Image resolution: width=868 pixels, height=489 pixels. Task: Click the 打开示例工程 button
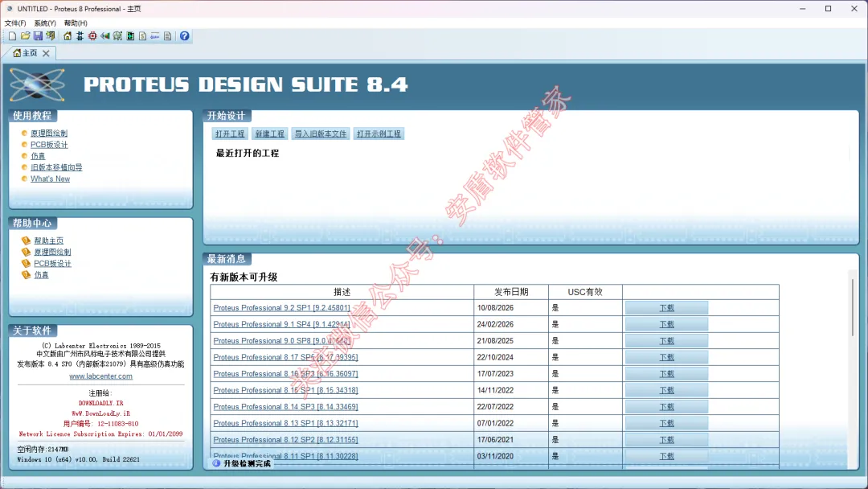pyautogui.click(x=379, y=134)
